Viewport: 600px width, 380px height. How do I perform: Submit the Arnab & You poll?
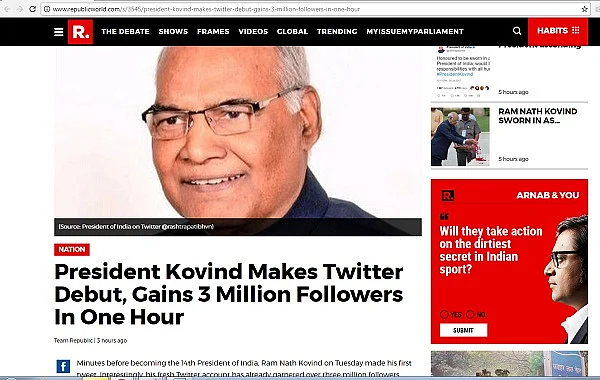pos(463,330)
